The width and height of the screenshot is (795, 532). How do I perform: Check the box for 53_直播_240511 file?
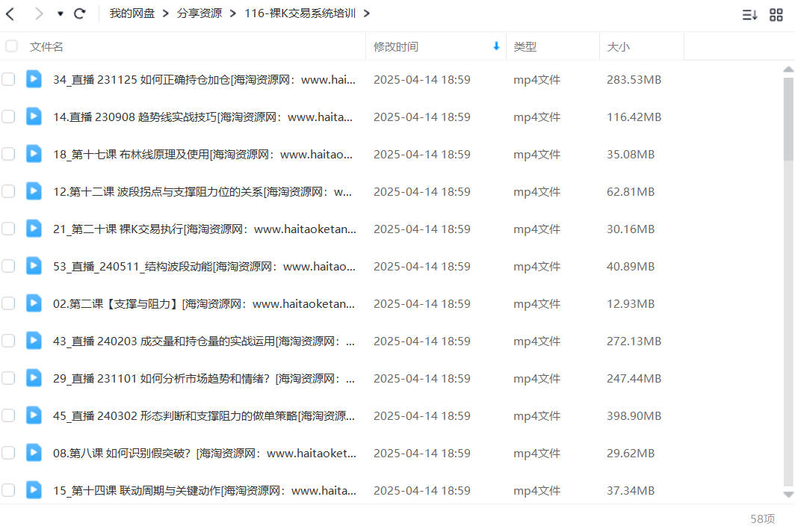click(8, 266)
